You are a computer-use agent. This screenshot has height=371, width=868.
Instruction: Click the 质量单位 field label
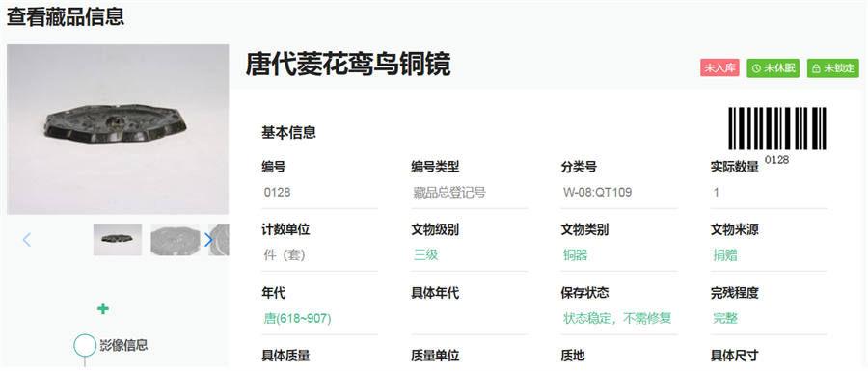(x=435, y=356)
